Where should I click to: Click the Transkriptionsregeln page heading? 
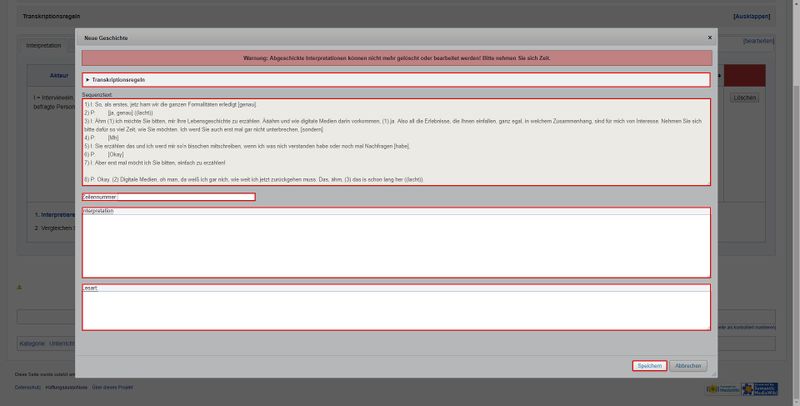[x=53, y=17]
